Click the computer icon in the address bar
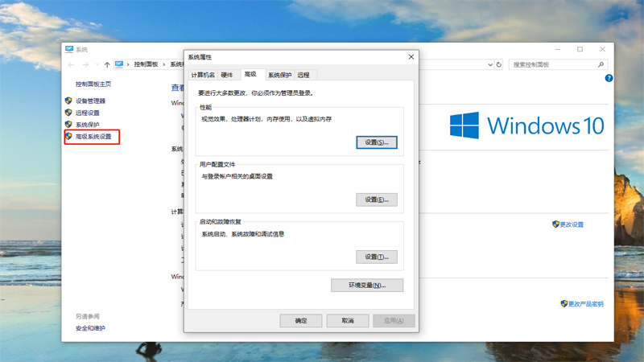This screenshot has height=362, width=644. (119, 64)
